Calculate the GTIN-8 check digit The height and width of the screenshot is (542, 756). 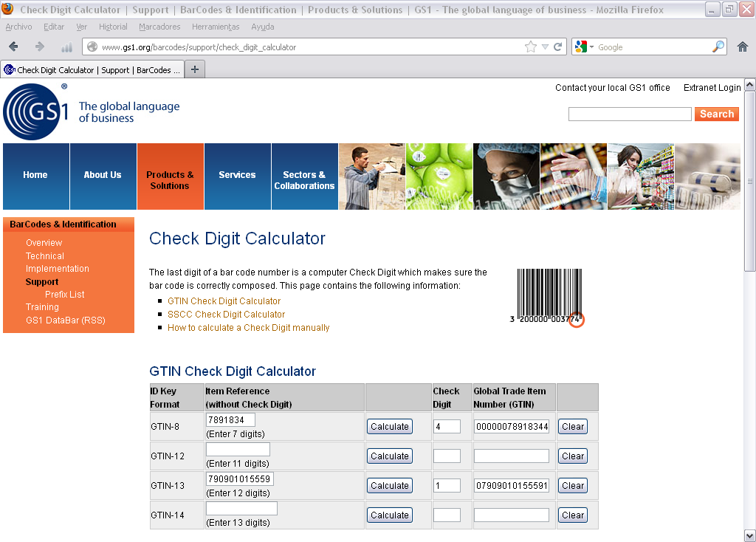(389, 426)
